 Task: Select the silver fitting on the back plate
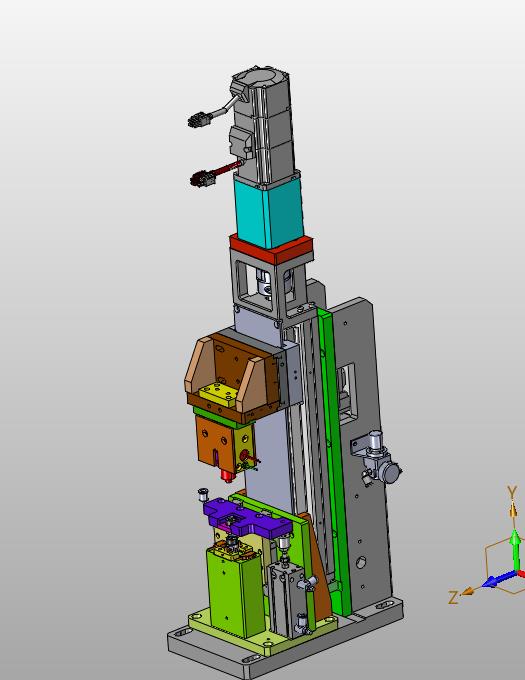[x=378, y=460]
